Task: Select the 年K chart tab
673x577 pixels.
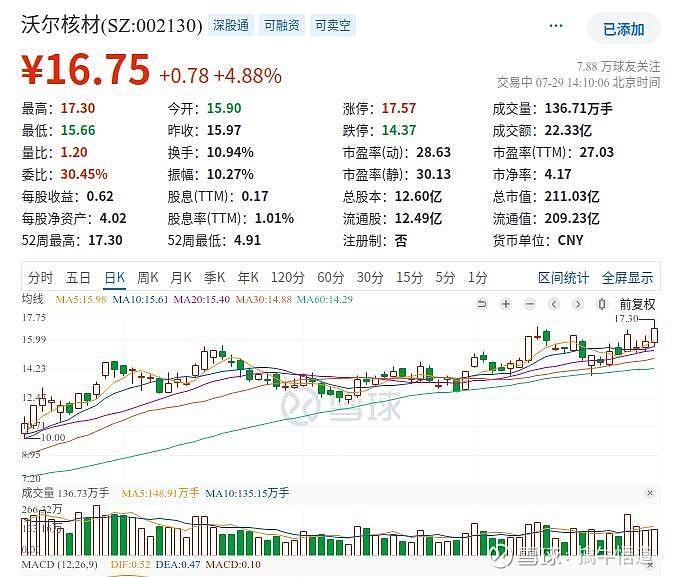Action: (x=248, y=278)
